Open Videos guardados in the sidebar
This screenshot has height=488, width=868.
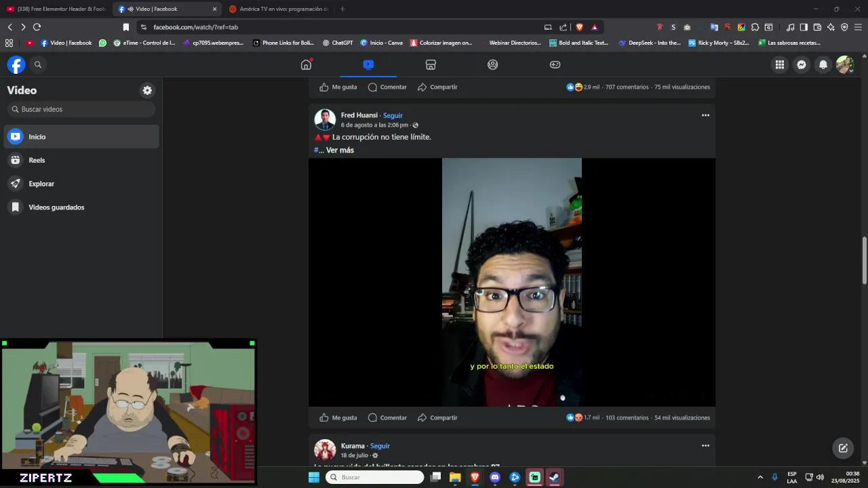81,207
